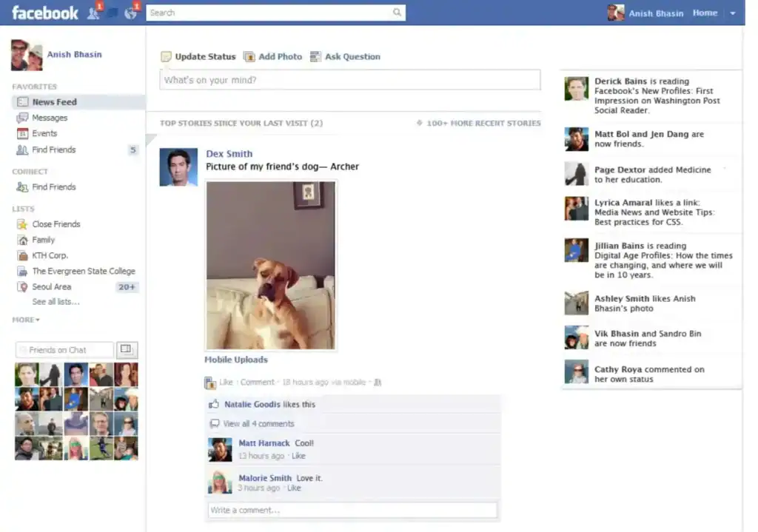Screen dimensions: 758x532
Task: Open the chat sidebar toggle icon
Action: (126, 349)
